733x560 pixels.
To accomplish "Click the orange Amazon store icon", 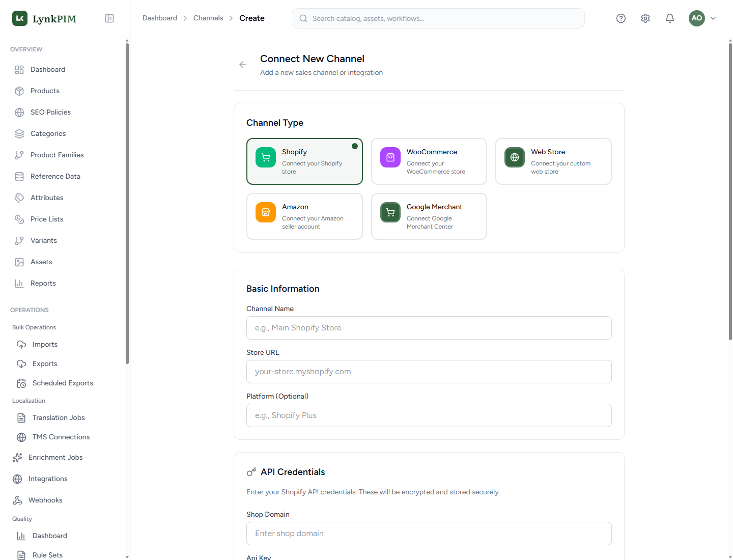I will (x=266, y=212).
